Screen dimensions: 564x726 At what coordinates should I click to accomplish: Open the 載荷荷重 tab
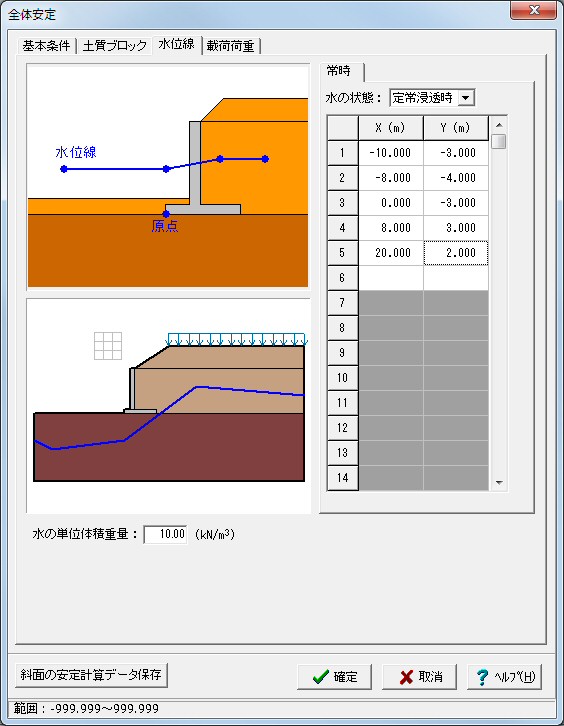[231, 46]
